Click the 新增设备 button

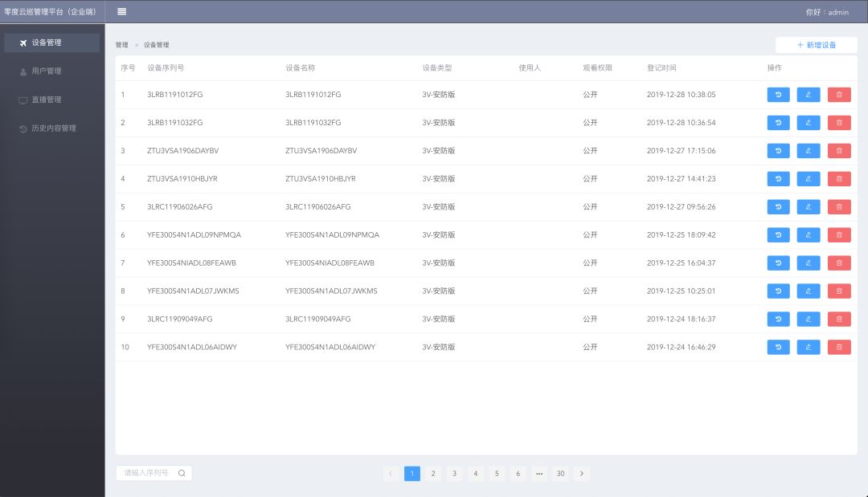816,45
